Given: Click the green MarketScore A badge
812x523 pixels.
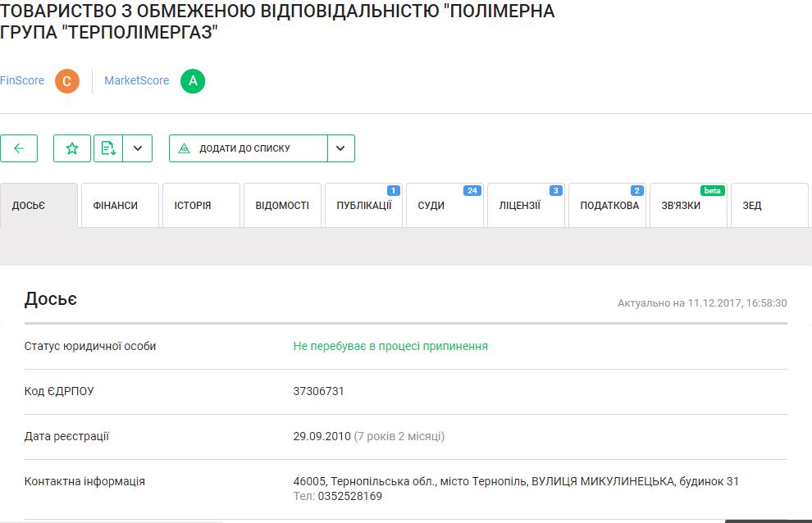Looking at the screenshot, I should pos(193,81).
